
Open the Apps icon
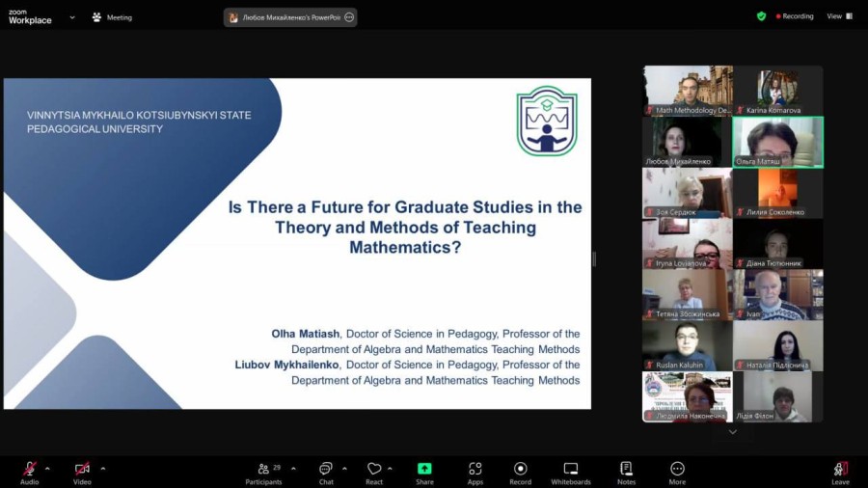[x=475, y=469]
